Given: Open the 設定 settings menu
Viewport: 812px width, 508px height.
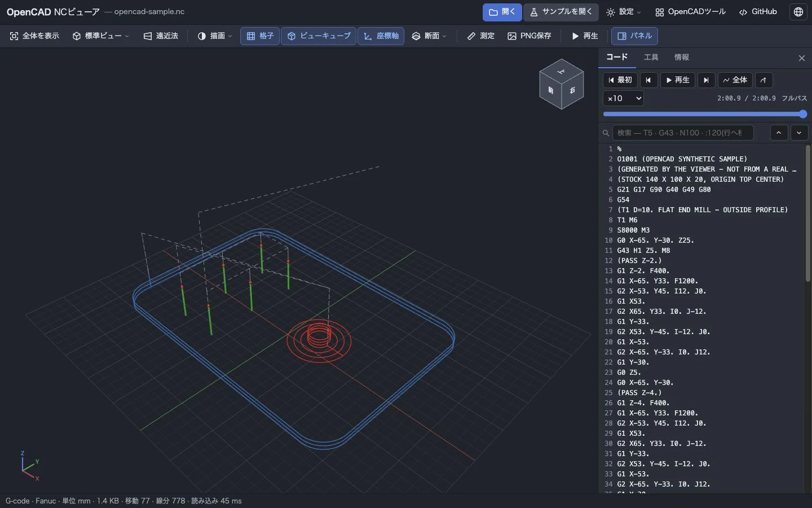Looking at the screenshot, I should (623, 12).
